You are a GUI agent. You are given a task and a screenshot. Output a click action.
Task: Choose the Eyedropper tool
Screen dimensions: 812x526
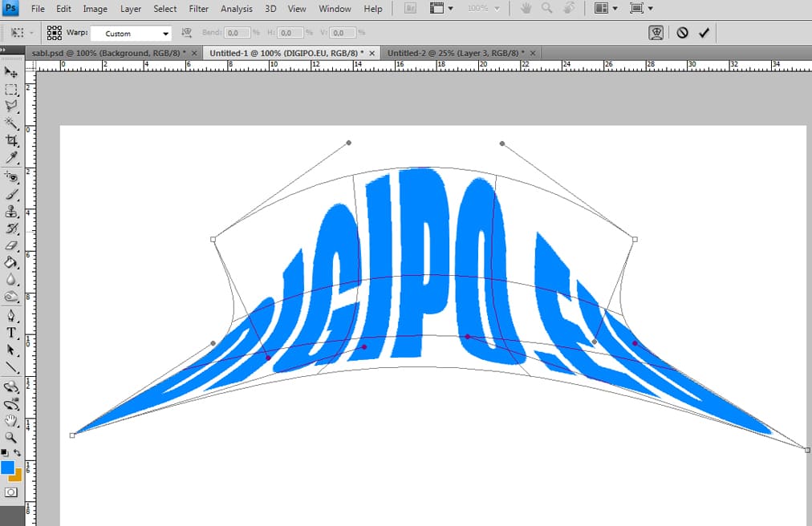(11, 158)
